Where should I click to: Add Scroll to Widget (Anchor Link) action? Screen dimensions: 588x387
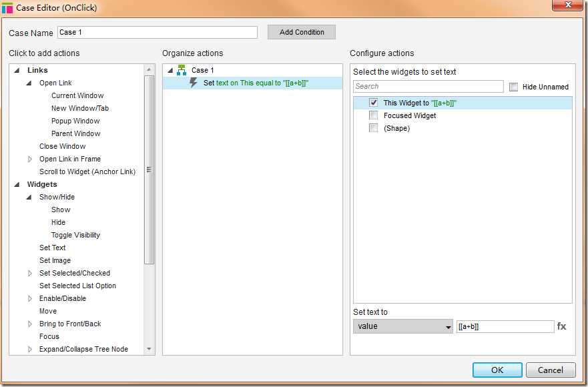click(87, 171)
